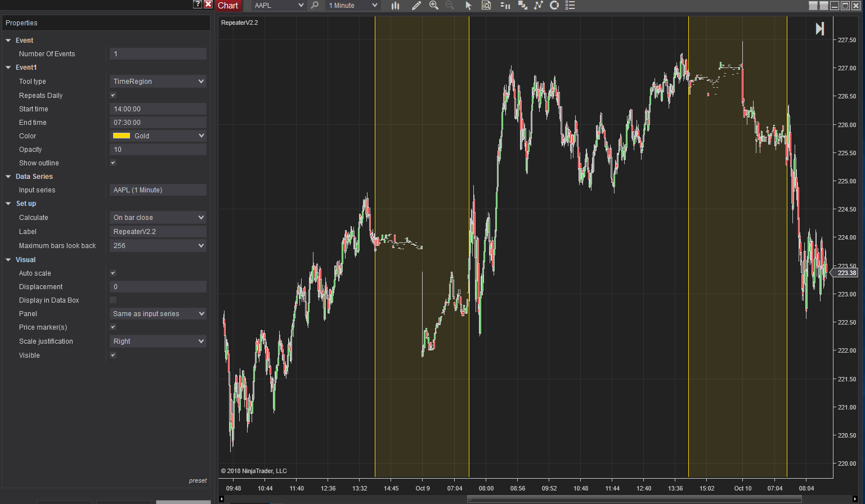Click the Chart tab
The width and height of the screenshot is (865, 504).
(x=228, y=6)
